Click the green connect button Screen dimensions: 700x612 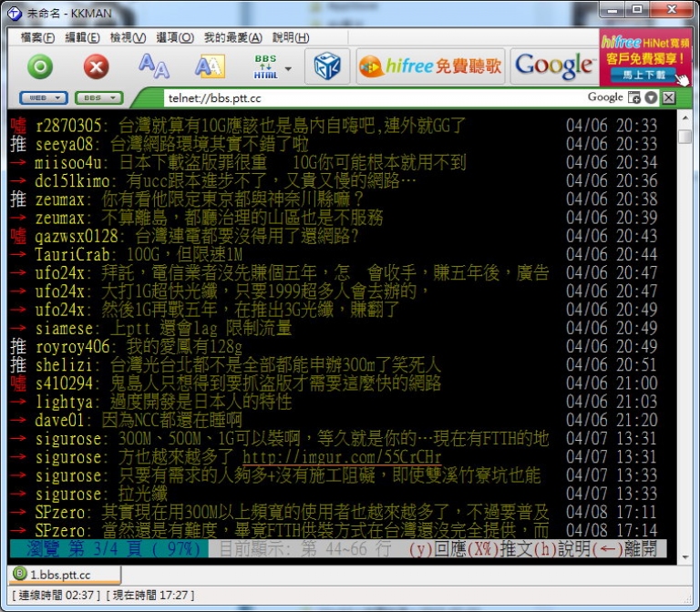pos(40,66)
